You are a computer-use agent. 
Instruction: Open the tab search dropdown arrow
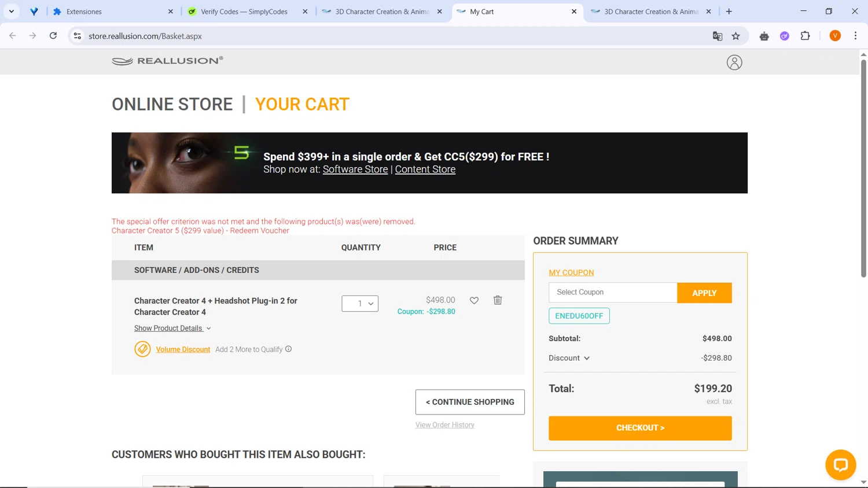pos(12,12)
